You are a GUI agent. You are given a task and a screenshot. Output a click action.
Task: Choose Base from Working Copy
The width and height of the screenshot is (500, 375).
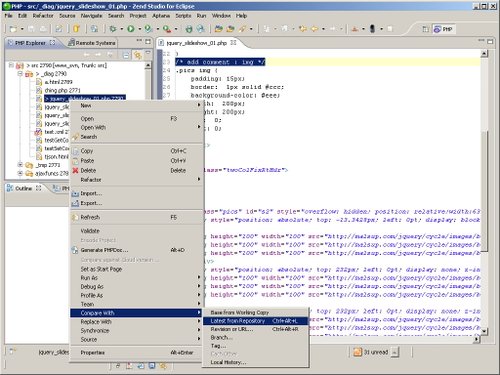(255, 313)
